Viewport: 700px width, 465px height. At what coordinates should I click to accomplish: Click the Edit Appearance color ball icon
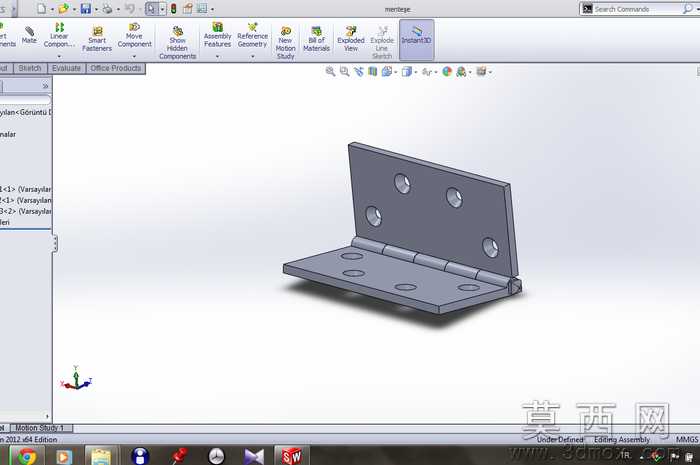point(447,71)
